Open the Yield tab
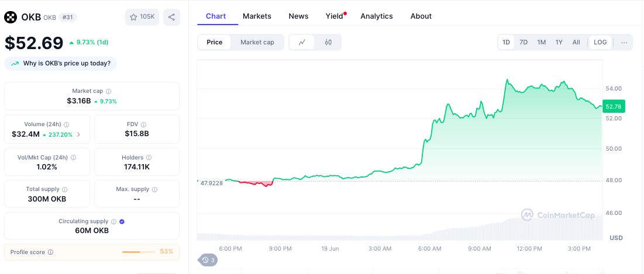The width and height of the screenshot is (644, 274). click(x=335, y=16)
